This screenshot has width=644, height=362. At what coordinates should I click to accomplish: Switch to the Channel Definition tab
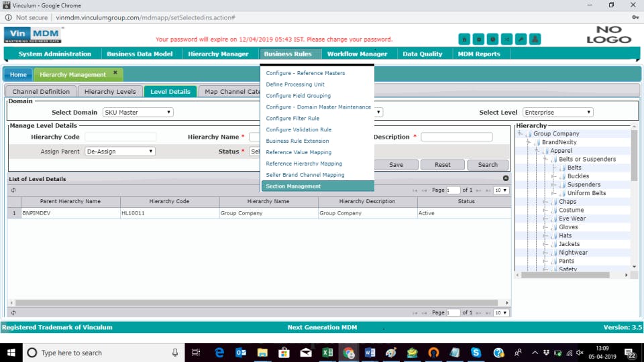point(41,92)
